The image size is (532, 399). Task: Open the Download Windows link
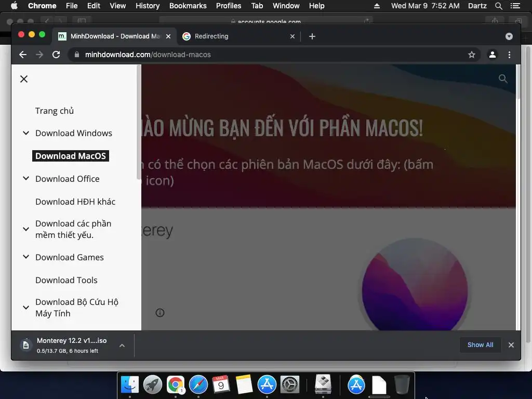[x=74, y=134]
